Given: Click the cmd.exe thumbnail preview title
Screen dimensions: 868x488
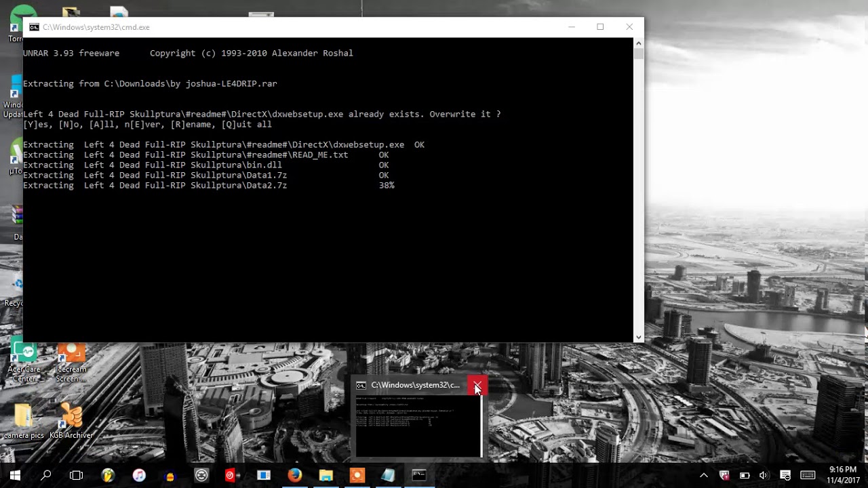Looking at the screenshot, I should (x=415, y=385).
